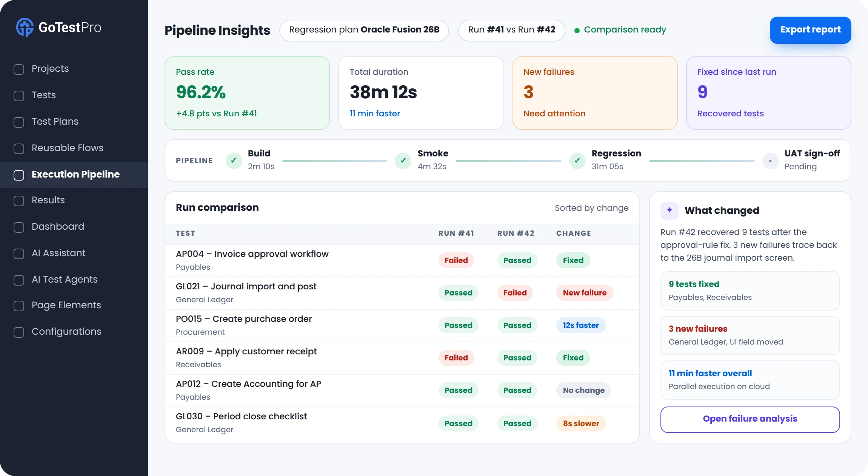The height and width of the screenshot is (476, 868).
Task: Click 11 min faster overall card
Action: pos(750,380)
